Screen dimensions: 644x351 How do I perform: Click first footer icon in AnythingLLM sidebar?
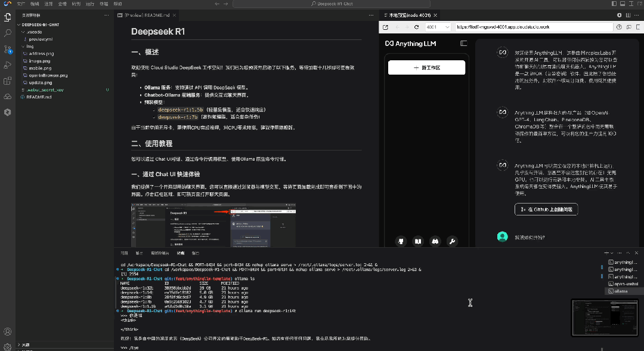[401, 241]
